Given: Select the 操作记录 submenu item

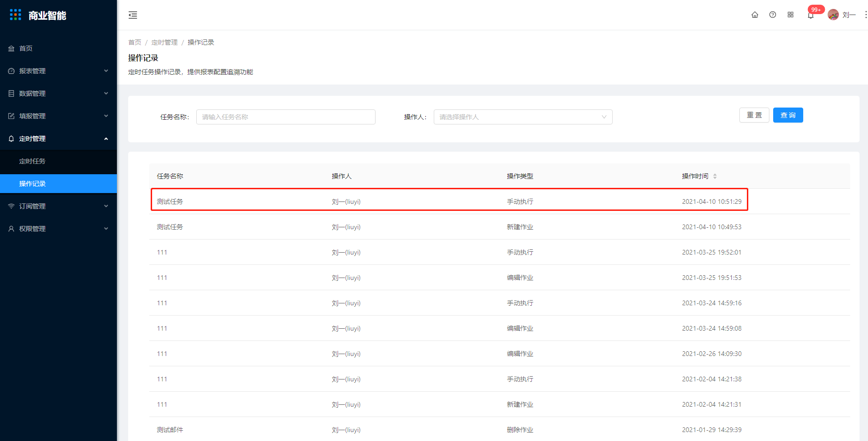Looking at the screenshot, I should click(58, 184).
